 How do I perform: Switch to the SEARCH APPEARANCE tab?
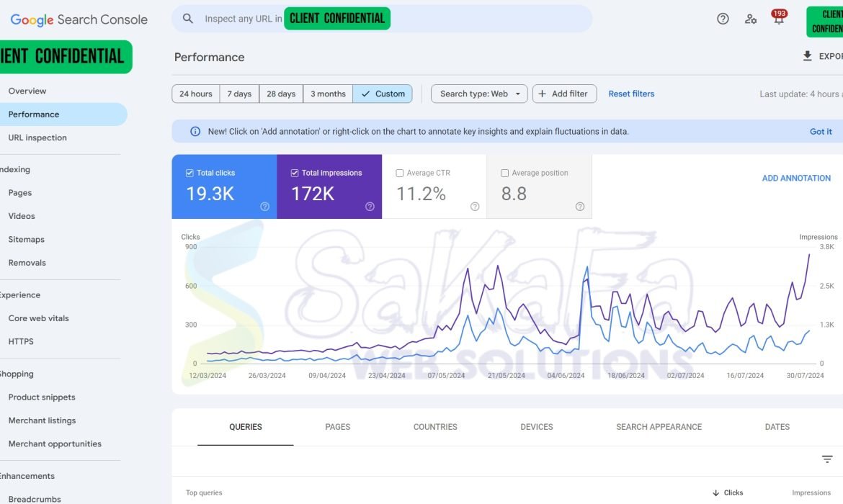[659, 427]
